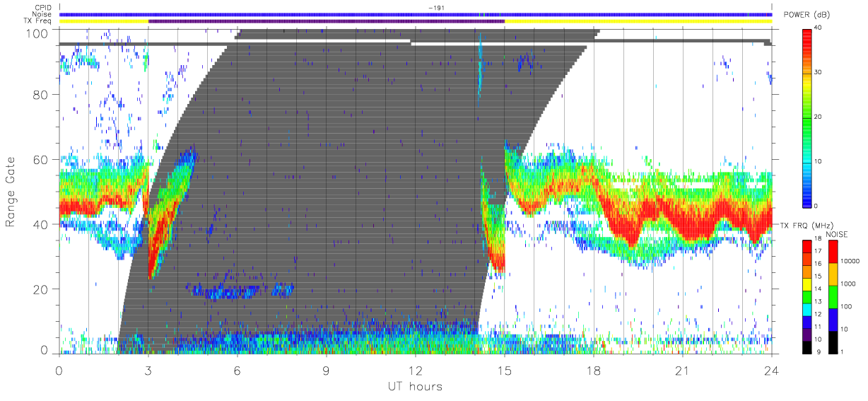Click the blue Noise strip above the plot
Image resolution: width=868 pixels, height=401 pixels.
click(415, 14)
